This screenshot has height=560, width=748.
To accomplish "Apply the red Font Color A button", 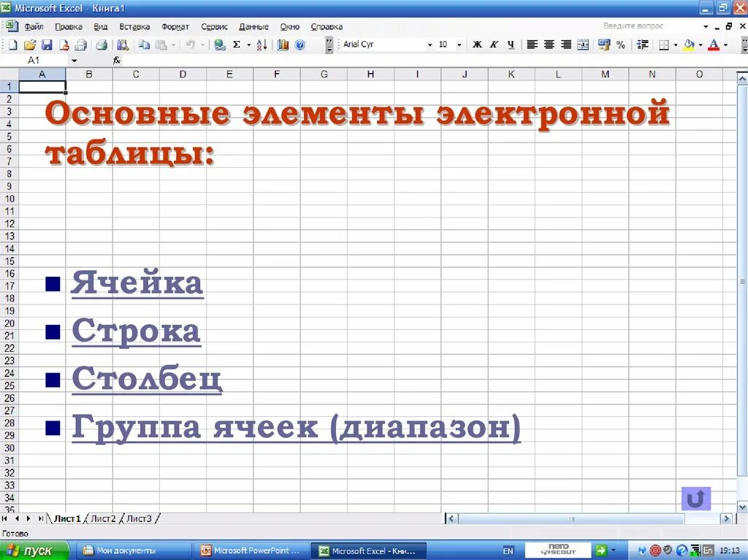I will tap(714, 45).
